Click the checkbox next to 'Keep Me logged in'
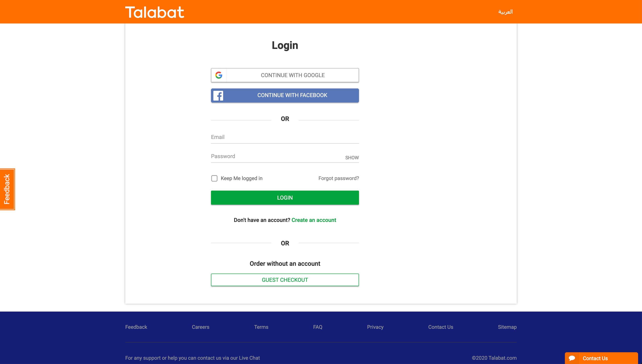This screenshot has height=364, width=642. click(214, 178)
